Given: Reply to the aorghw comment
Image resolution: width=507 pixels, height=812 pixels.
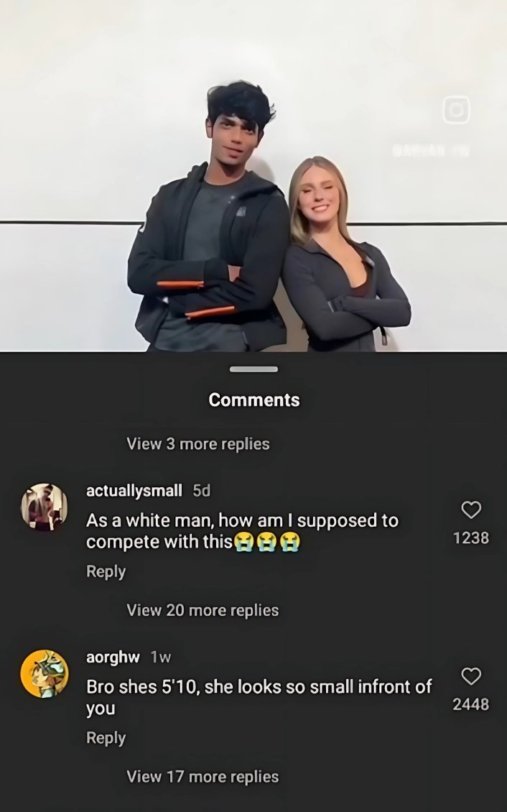Looking at the screenshot, I should point(106,737).
